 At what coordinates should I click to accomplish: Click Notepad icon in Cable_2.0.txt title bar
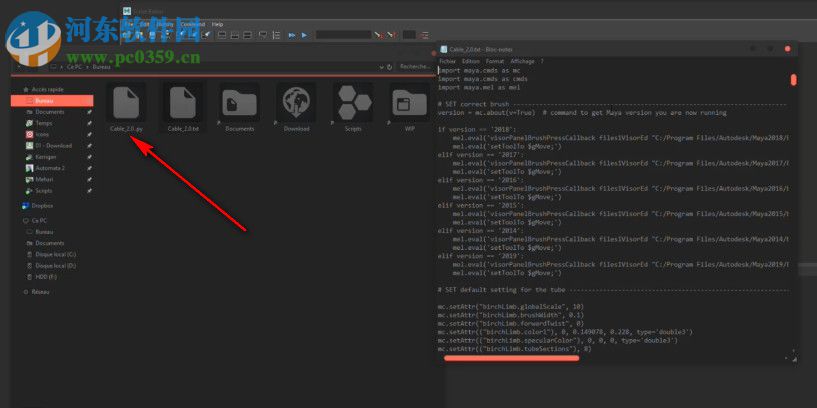(443, 49)
